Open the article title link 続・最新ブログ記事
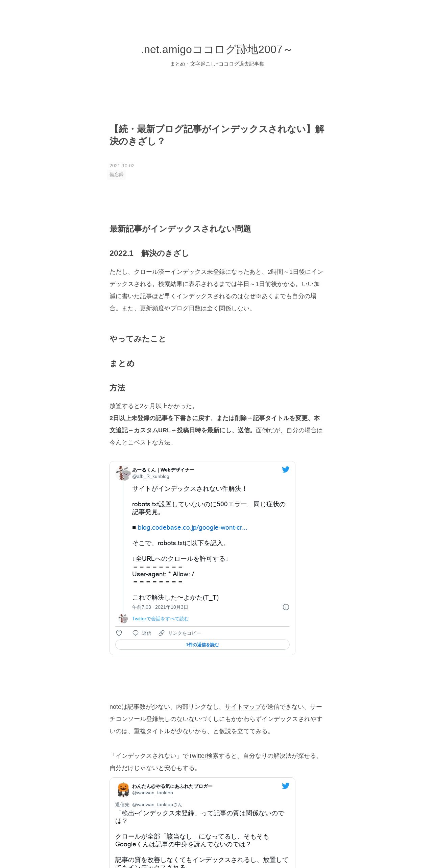434x868 pixels. click(x=217, y=135)
